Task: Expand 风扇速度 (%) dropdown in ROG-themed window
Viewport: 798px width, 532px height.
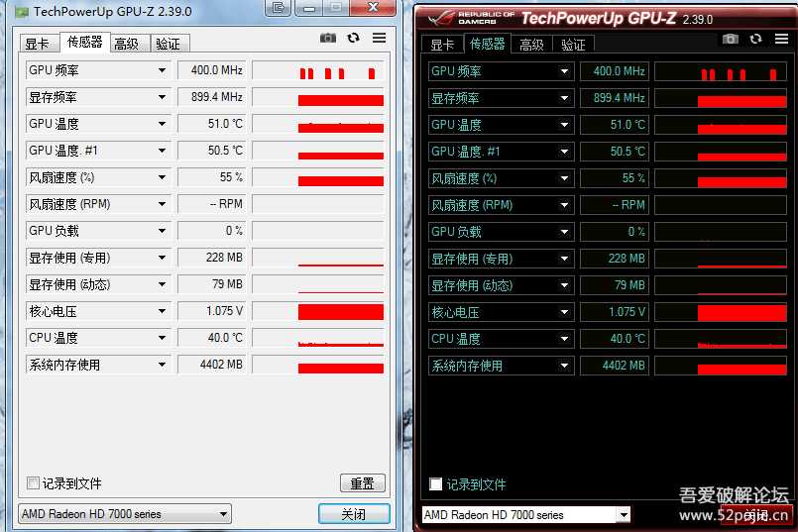Action: coord(564,178)
